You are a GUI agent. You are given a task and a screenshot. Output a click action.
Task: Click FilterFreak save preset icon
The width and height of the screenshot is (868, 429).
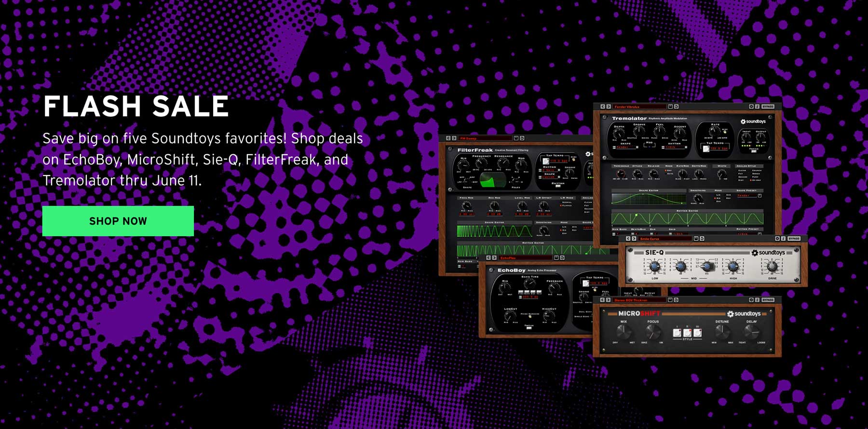(516, 138)
